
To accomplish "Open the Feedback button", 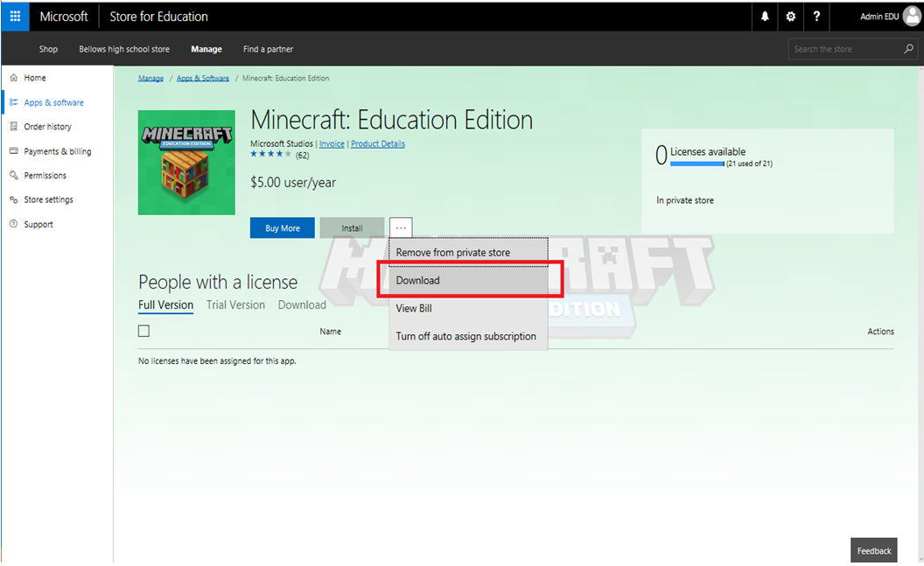I will point(874,550).
